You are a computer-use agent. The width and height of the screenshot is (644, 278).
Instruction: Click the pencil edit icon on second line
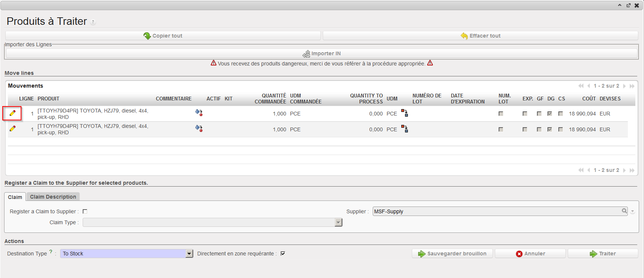pyautogui.click(x=12, y=129)
